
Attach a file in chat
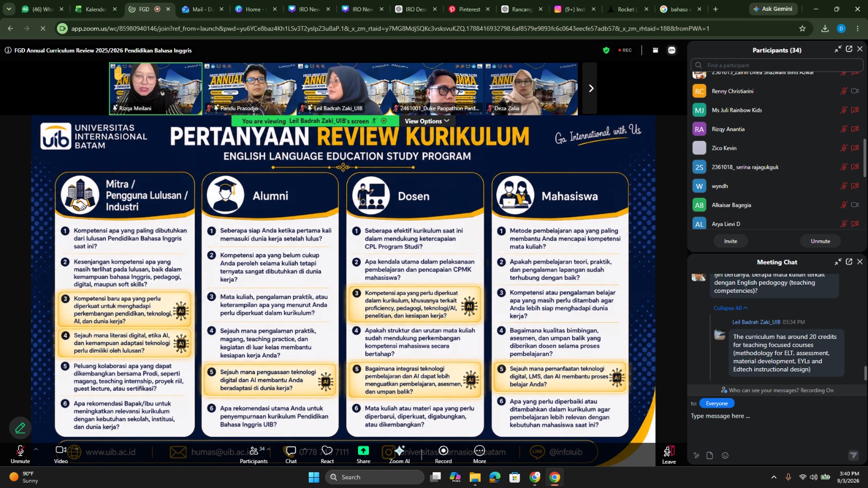[x=710, y=455]
